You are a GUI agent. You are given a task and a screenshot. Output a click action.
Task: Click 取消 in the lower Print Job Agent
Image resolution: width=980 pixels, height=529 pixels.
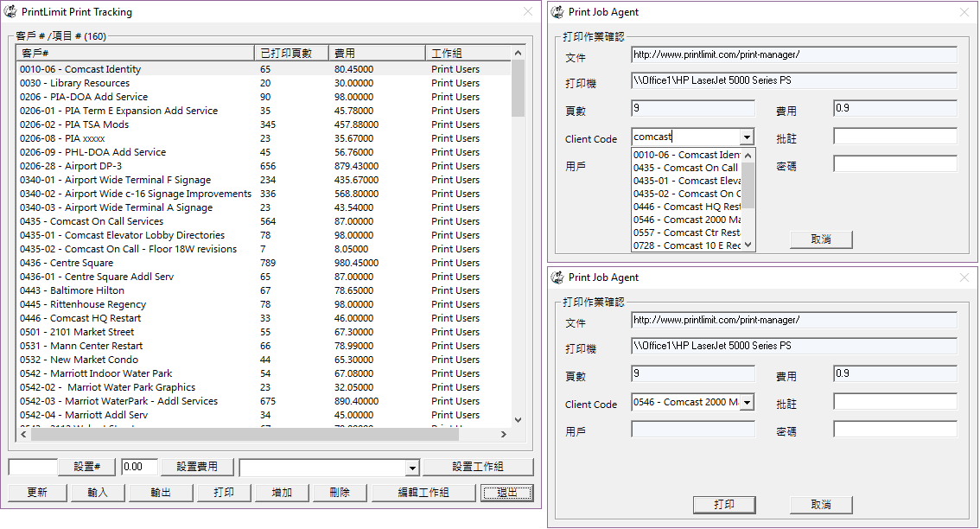click(821, 505)
